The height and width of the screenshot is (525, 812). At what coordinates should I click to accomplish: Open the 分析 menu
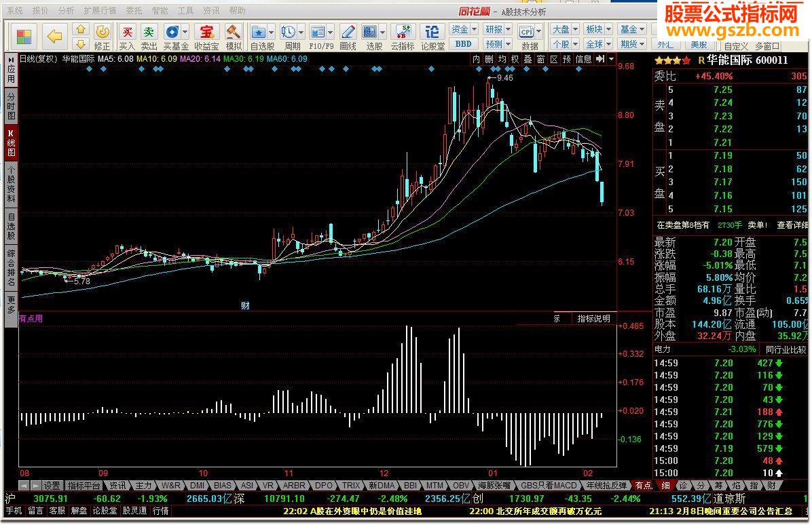(x=66, y=11)
